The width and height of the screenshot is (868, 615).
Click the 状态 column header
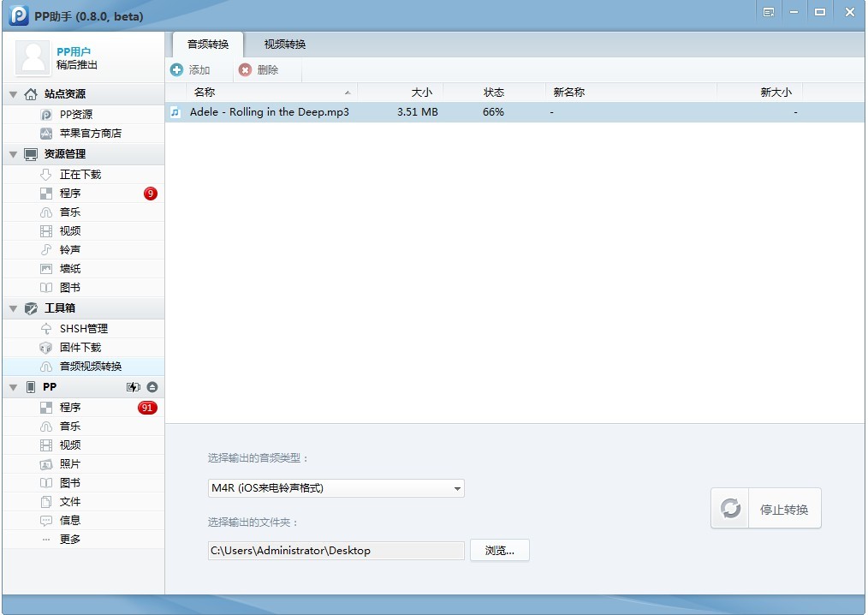click(494, 93)
